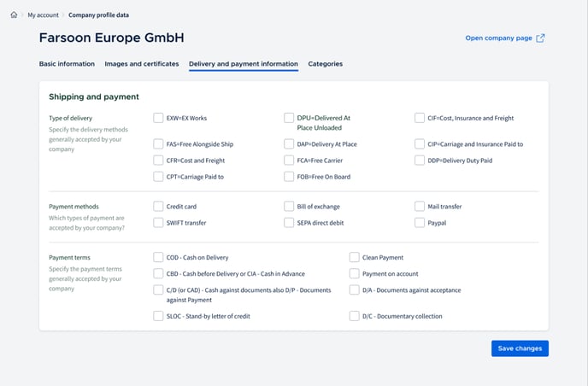The width and height of the screenshot is (588, 386).
Task: Switch to the Basic information tab
Action: pos(67,64)
